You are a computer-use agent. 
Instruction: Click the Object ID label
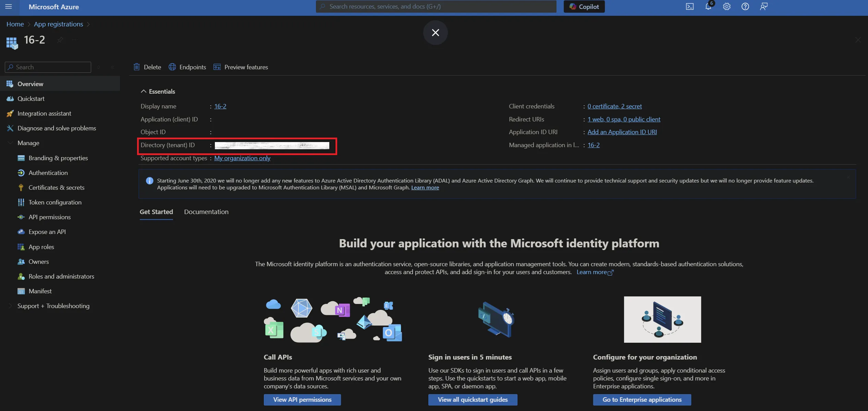pyautogui.click(x=153, y=132)
